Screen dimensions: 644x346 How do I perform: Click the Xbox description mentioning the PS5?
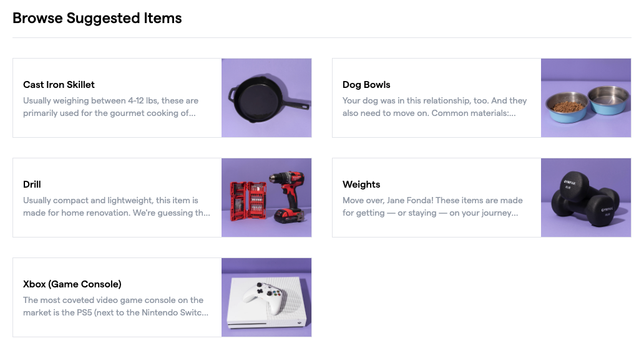point(115,306)
